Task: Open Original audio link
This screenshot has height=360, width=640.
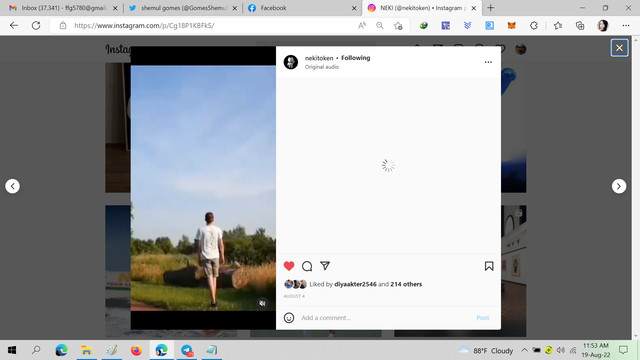Action: (x=322, y=67)
